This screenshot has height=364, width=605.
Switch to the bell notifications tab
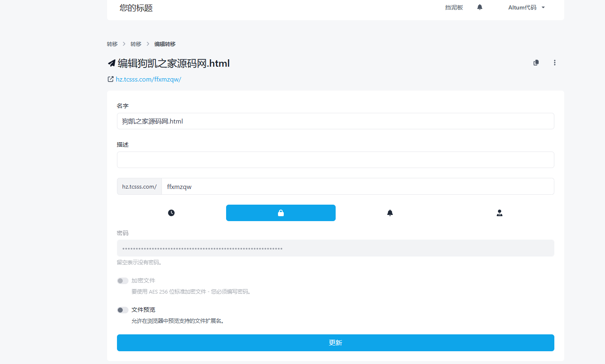coord(390,213)
